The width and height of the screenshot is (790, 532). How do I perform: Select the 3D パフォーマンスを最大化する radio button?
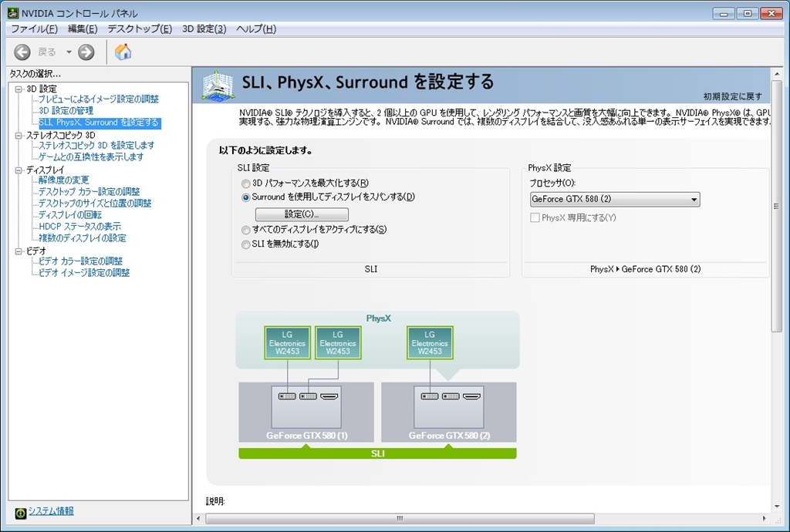tap(246, 184)
